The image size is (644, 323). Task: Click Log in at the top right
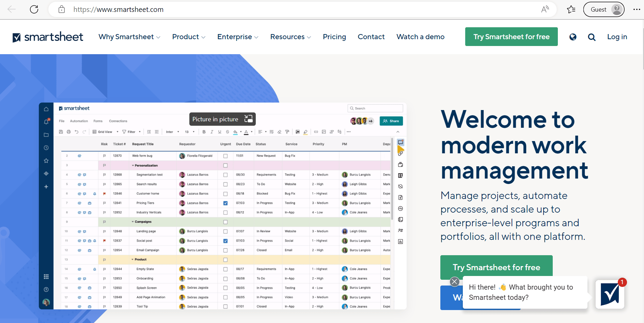(x=617, y=37)
